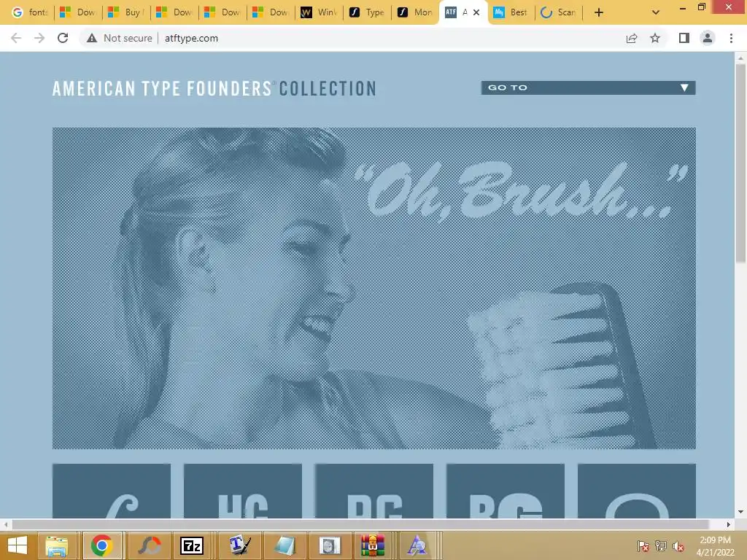The width and height of the screenshot is (747, 560).
Task: Switch to the Google 'font' tab
Action: tap(30, 12)
